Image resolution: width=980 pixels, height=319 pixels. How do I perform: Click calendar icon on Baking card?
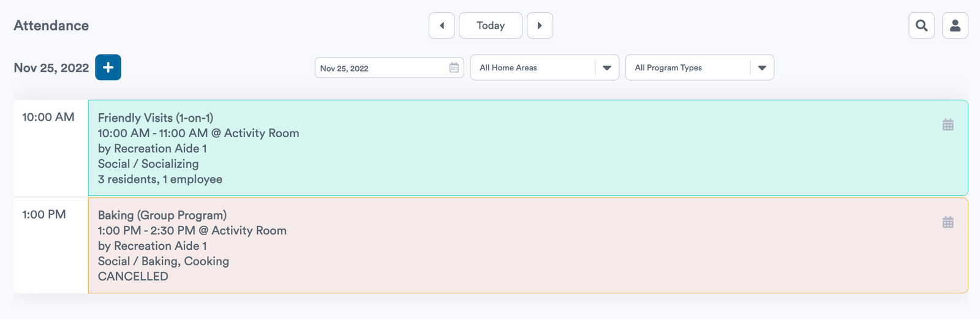pos(948,222)
